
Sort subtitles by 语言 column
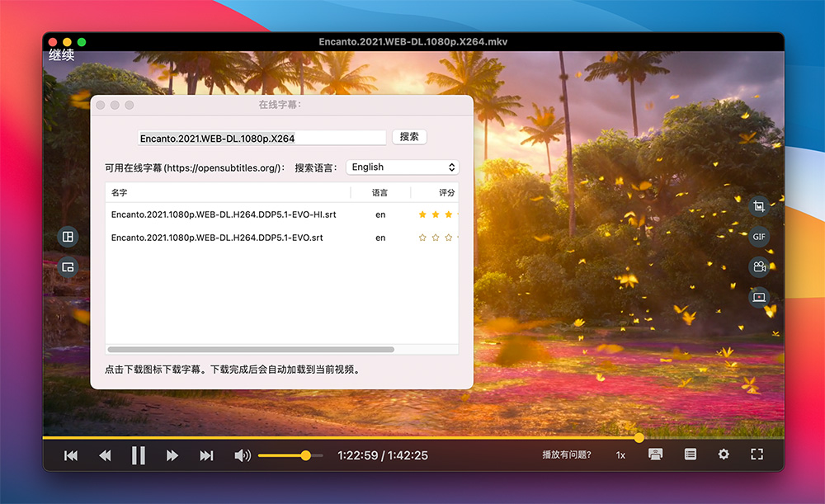pos(379,192)
